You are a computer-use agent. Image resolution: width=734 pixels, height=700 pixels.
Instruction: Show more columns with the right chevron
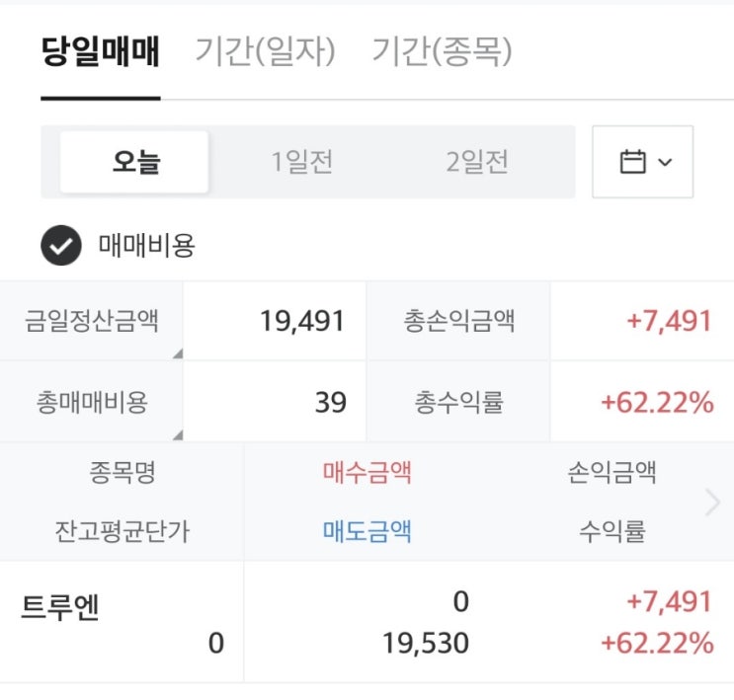click(713, 503)
